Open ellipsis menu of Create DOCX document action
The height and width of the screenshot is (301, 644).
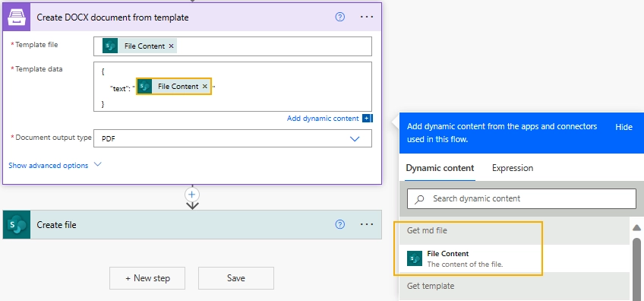[x=367, y=17]
